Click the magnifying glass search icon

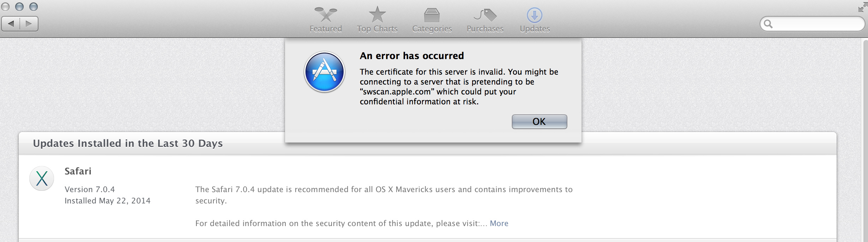pos(768,24)
